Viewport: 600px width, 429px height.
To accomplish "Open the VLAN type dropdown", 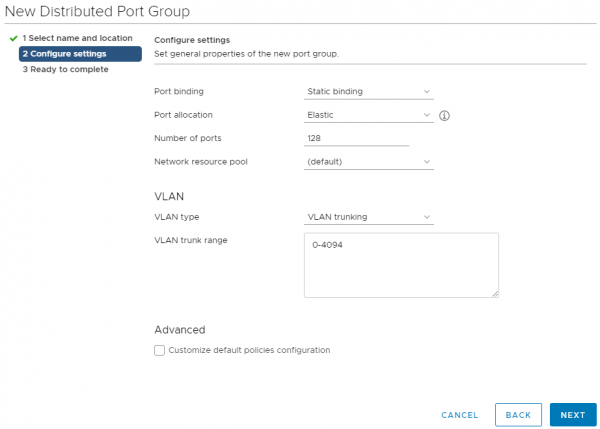I will (367, 217).
